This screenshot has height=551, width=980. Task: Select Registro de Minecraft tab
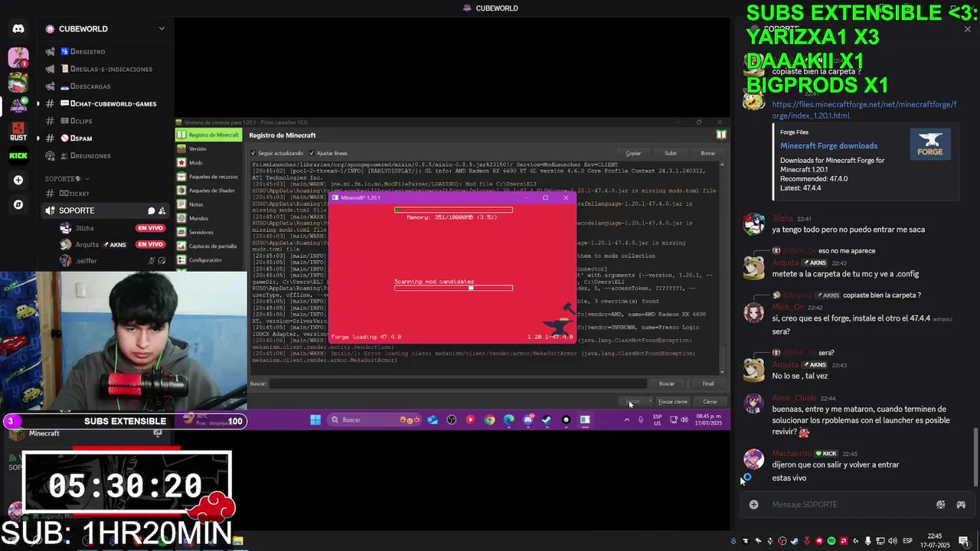pyautogui.click(x=208, y=135)
